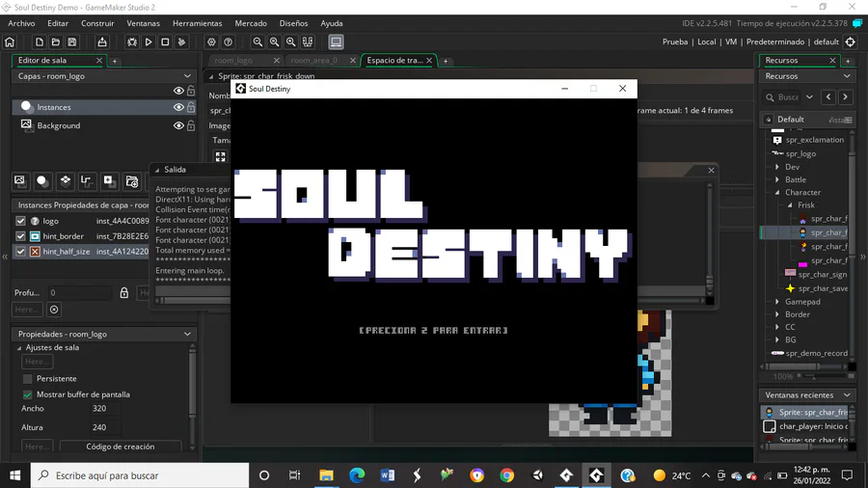
Task: Lock the Background layer
Action: coord(191,125)
